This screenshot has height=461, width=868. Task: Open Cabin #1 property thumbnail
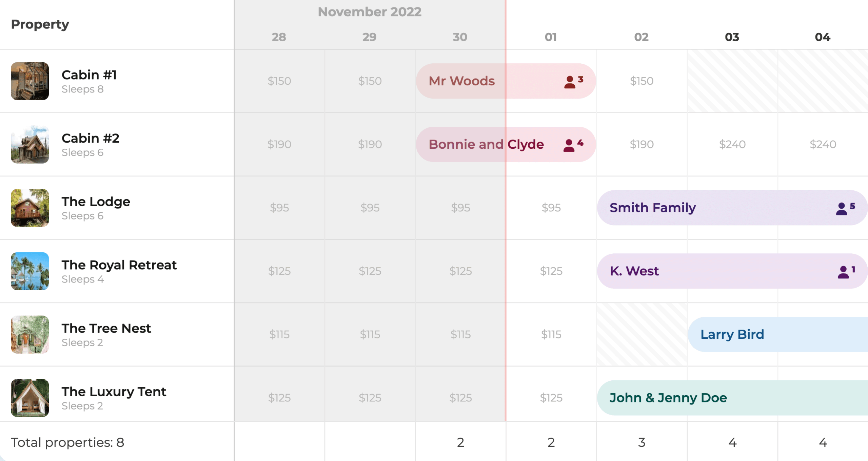tap(30, 81)
